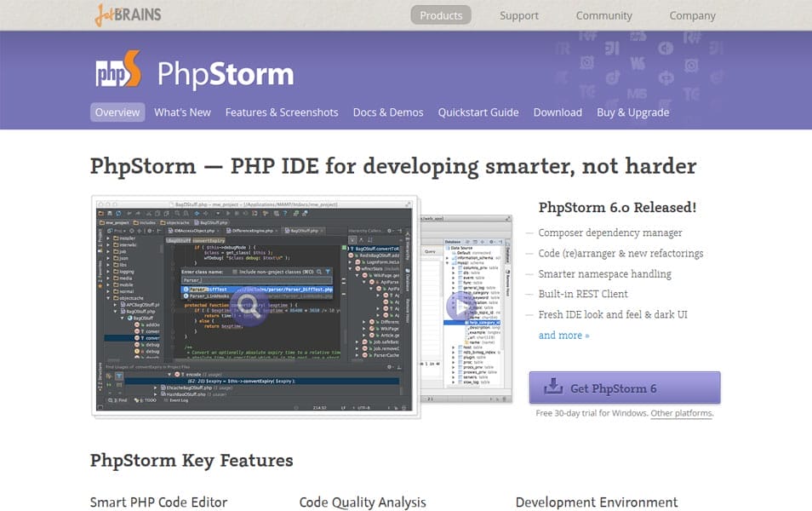Toggle the filter icon in the class chooser popup
This screenshot has width=812, height=511.
point(328,272)
